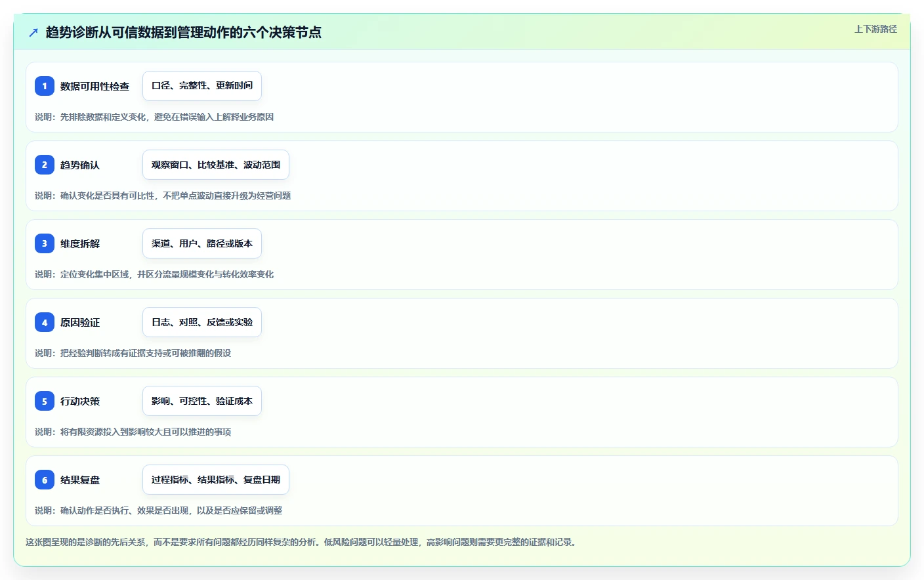Select the step 5 number badge
The width and height of the screenshot is (924, 580).
[45, 401]
